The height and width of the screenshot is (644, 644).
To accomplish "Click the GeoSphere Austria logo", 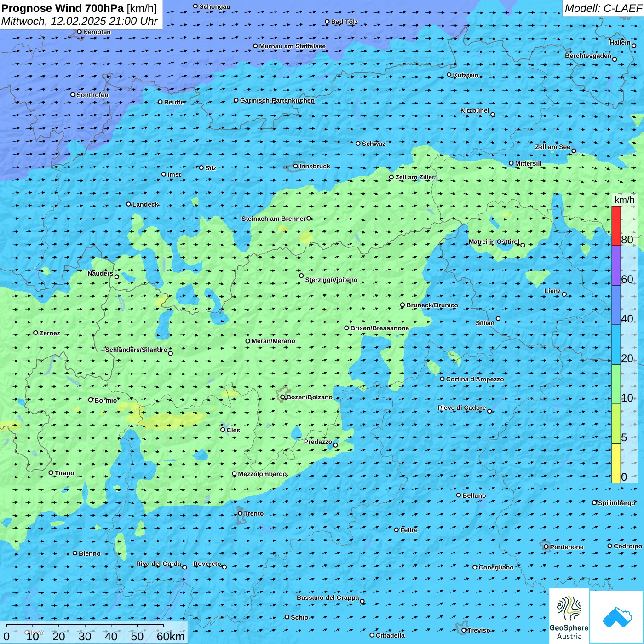I will [x=569, y=616].
